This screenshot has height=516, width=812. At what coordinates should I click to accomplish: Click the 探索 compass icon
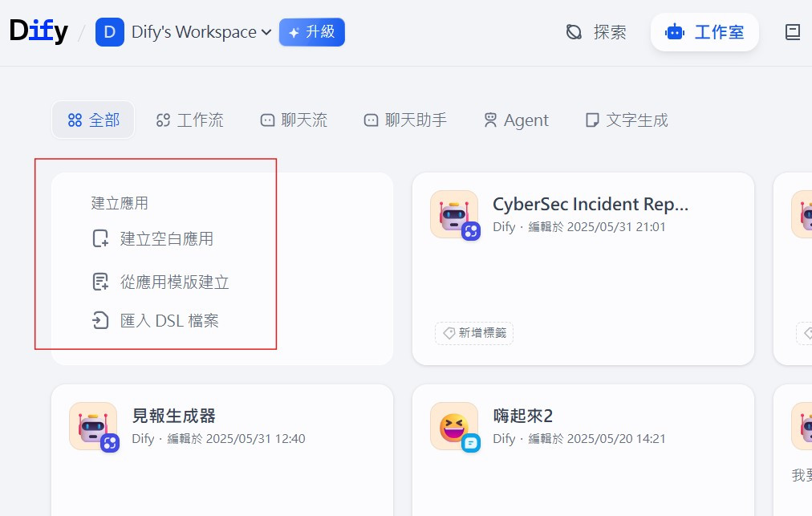point(574,32)
